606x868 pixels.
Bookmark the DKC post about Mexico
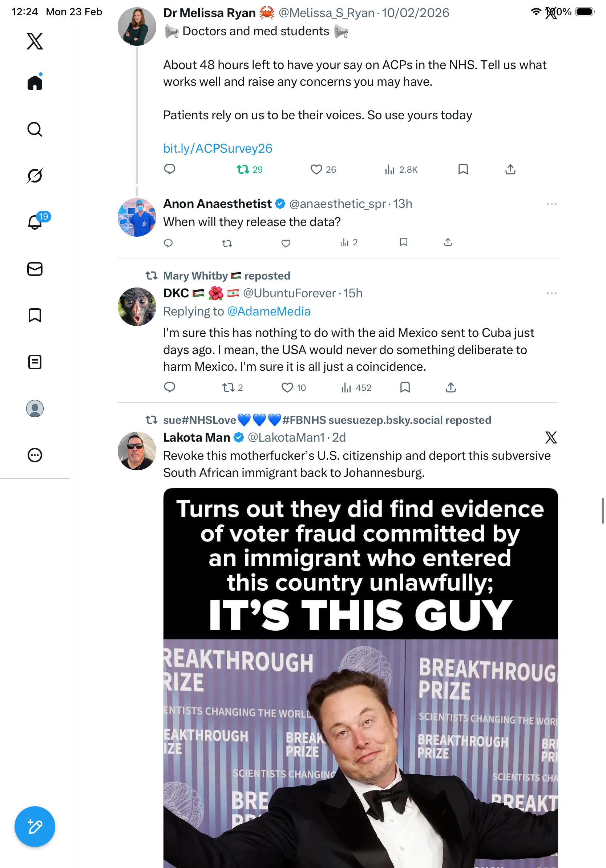point(405,387)
